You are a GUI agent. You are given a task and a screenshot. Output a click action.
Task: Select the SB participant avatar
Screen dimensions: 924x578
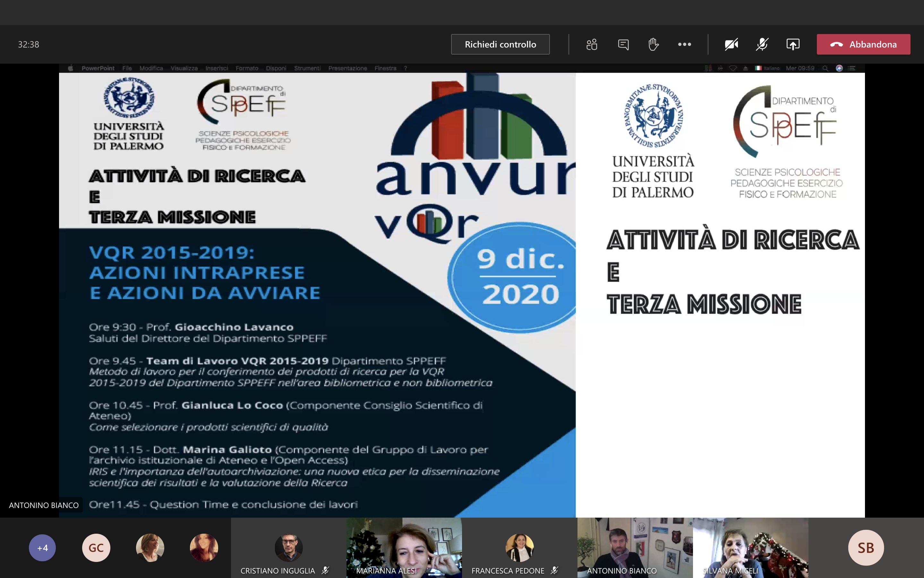pos(866,548)
